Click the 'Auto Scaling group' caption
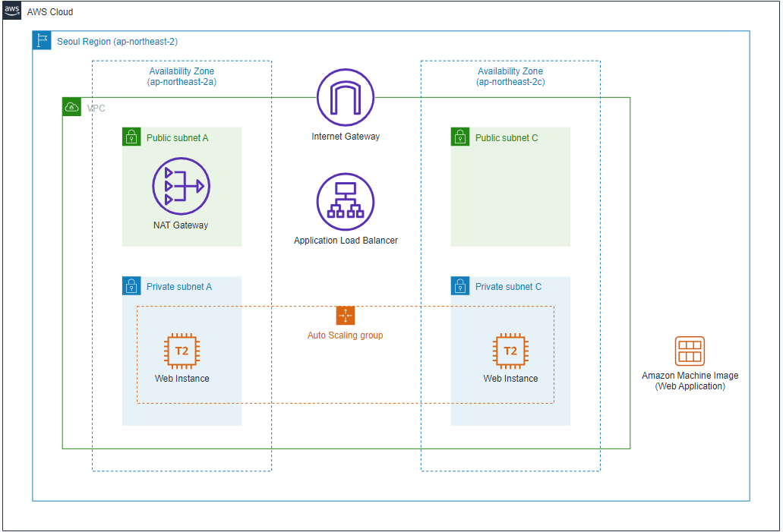The image size is (783, 532). pyautogui.click(x=345, y=335)
